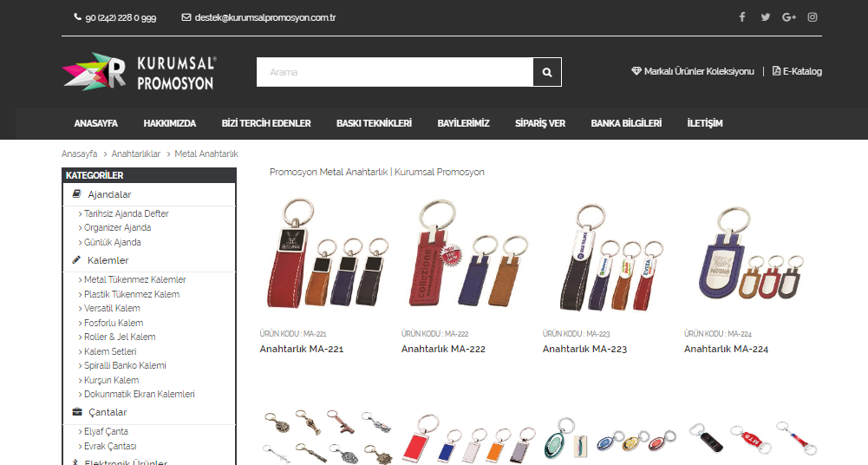This screenshot has height=465, width=868.
Task: Focus the Arama search field
Action: (x=395, y=72)
